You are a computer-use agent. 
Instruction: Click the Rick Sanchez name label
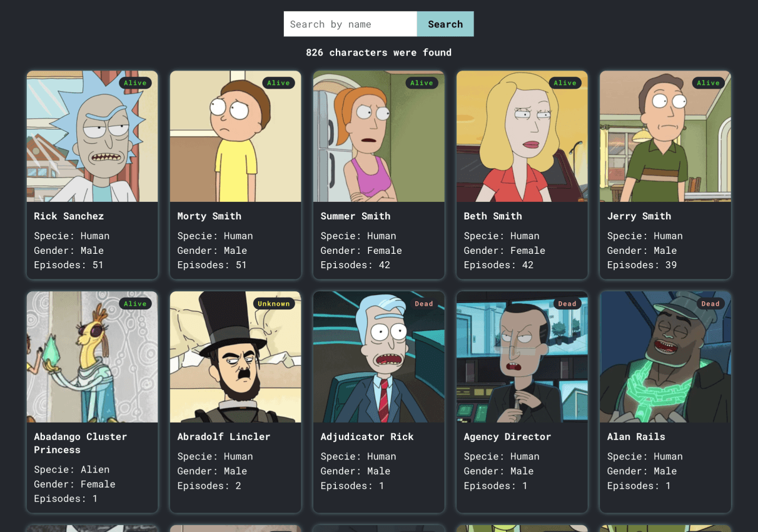coord(69,216)
